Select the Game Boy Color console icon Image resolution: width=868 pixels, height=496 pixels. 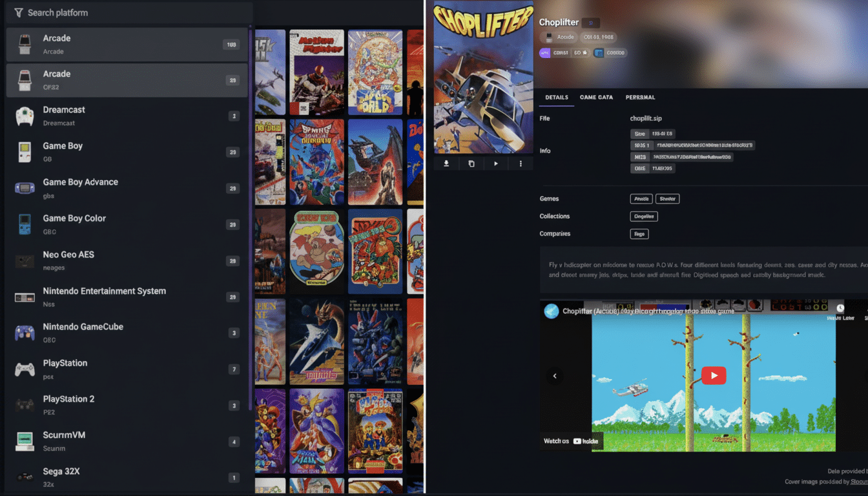(23, 225)
